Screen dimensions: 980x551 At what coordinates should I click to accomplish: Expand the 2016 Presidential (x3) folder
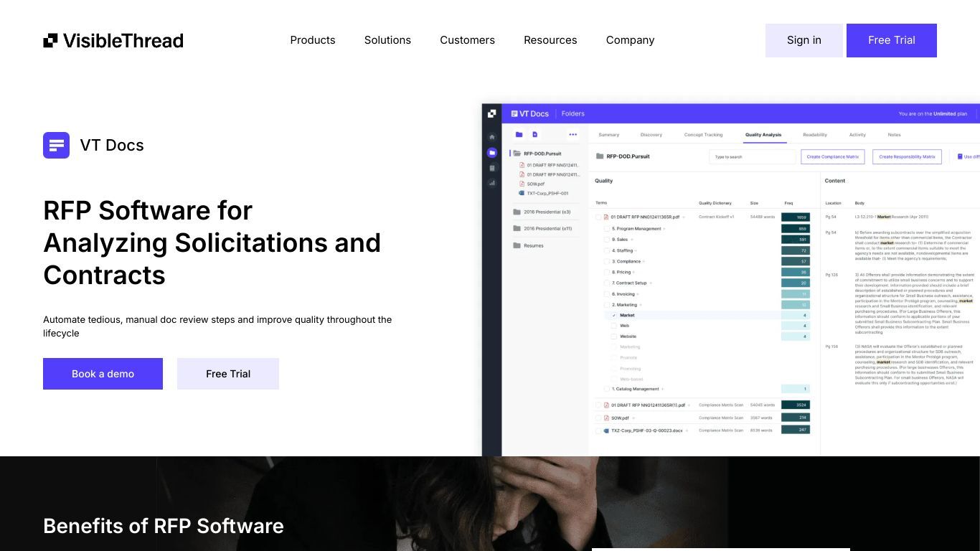tap(547, 212)
